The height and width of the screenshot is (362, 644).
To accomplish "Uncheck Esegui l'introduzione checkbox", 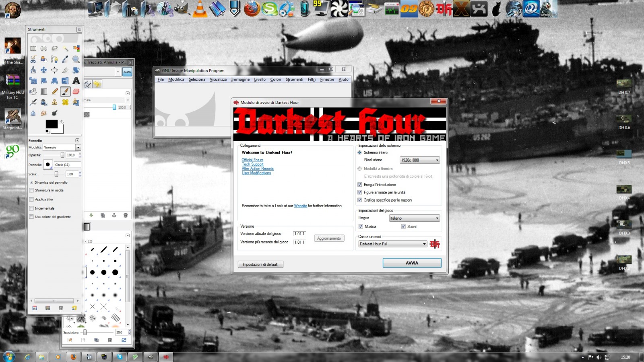I will point(360,185).
